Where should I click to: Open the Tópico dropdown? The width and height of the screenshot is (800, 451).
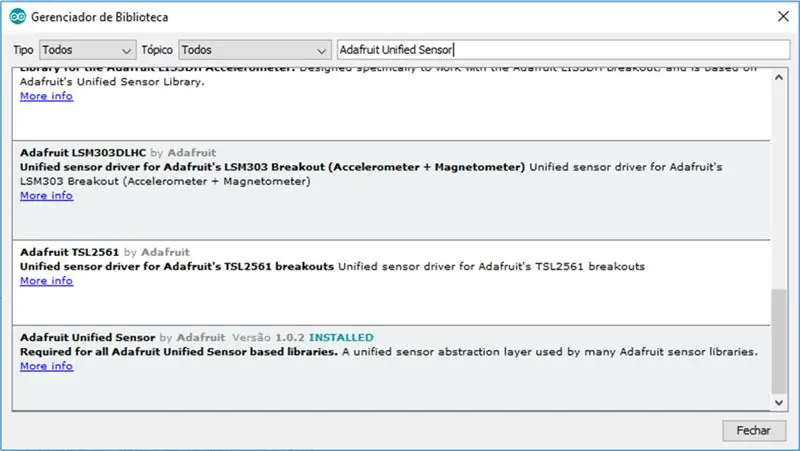click(x=255, y=50)
